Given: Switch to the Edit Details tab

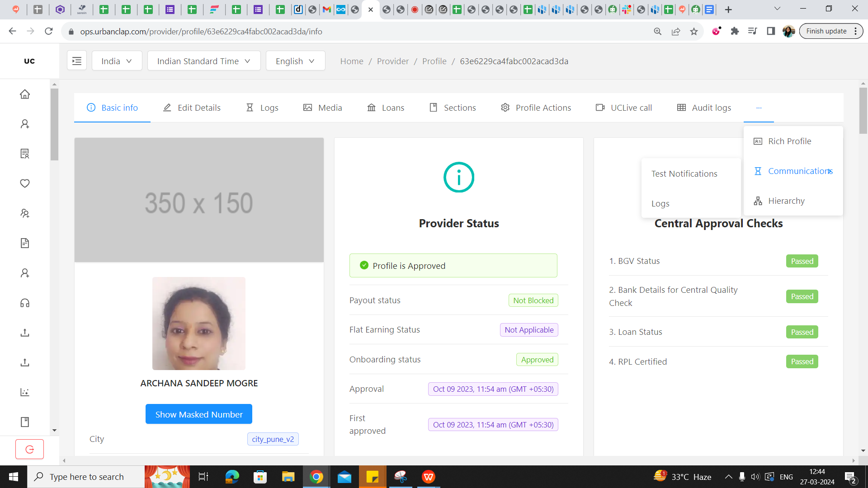Looking at the screenshot, I should point(192,108).
